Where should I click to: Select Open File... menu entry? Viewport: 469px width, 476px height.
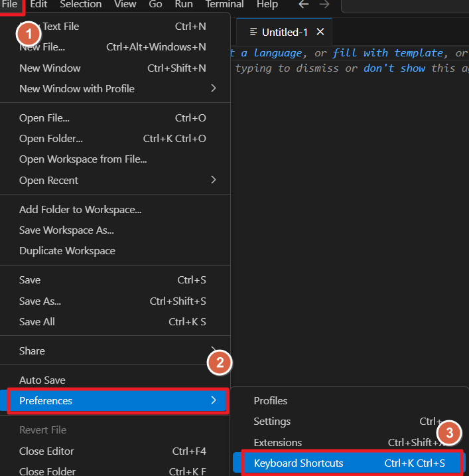coord(115,118)
